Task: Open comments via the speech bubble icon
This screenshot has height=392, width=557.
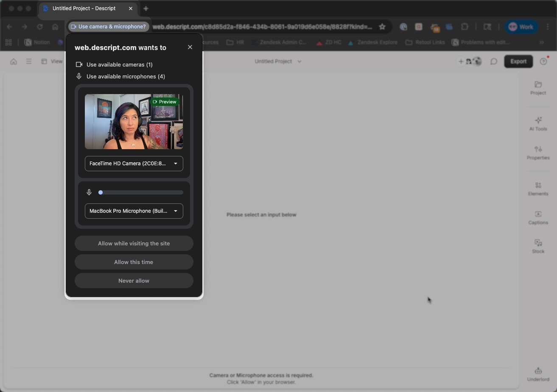Action: [x=493, y=61]
